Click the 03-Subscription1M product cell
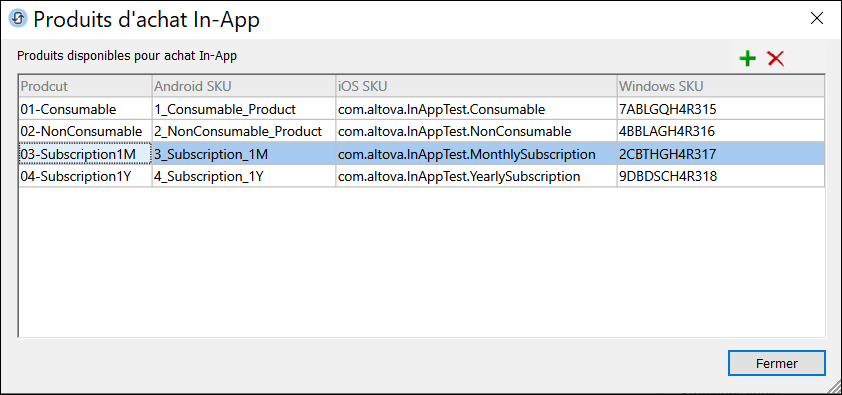The width and height of the screenshot is (842, 395). point(85,154)
